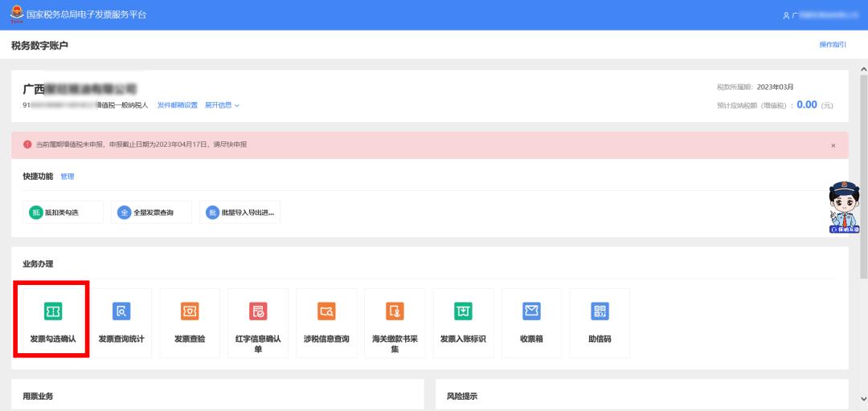Click the user account icon at top right
The width and height of the screenshot is (868, 411).
pyautogui.click(x=786, y=15)
